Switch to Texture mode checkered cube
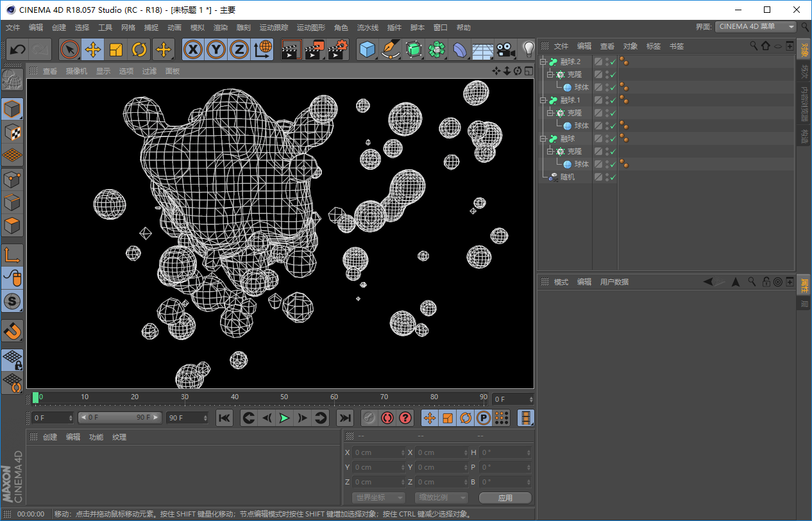 12,133
